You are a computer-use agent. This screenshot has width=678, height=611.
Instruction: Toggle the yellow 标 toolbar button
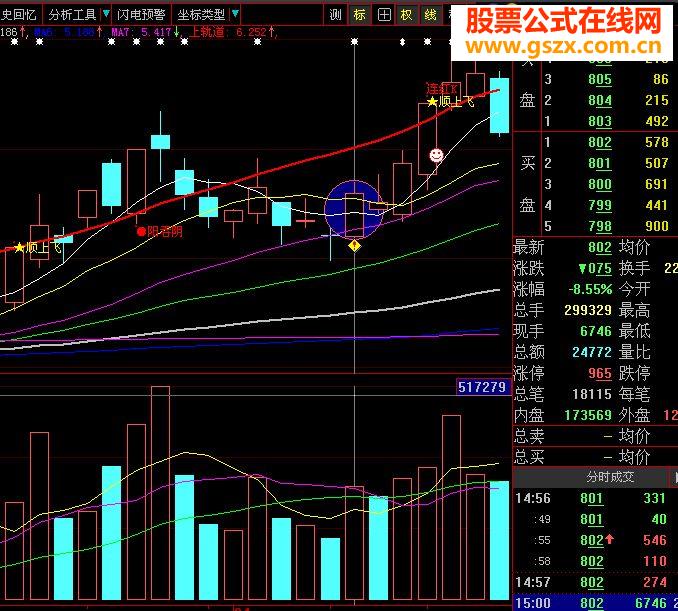pos(359,15)
